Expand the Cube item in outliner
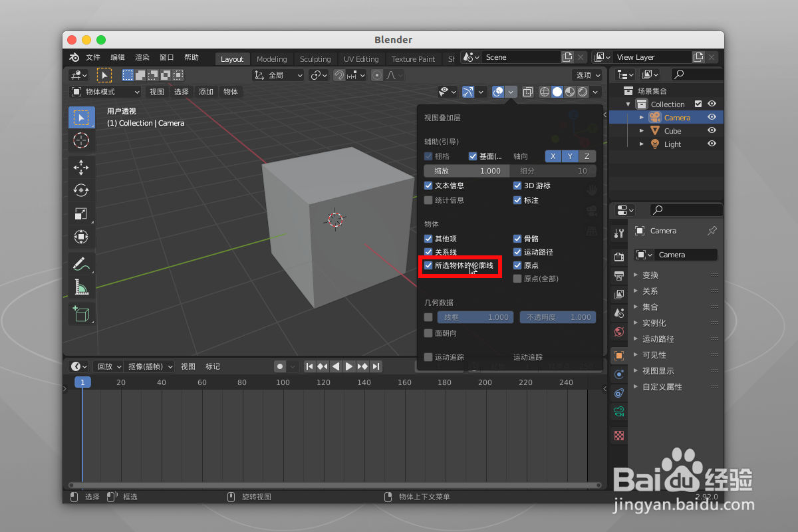 (x=642, y=131)
